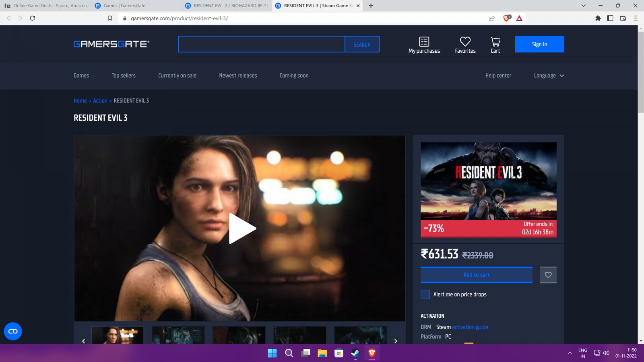This screenshot has height=362, width=644.
Task: Close the RESIDENT EVIL 3 tab
Action: click(x=358, y=6)
